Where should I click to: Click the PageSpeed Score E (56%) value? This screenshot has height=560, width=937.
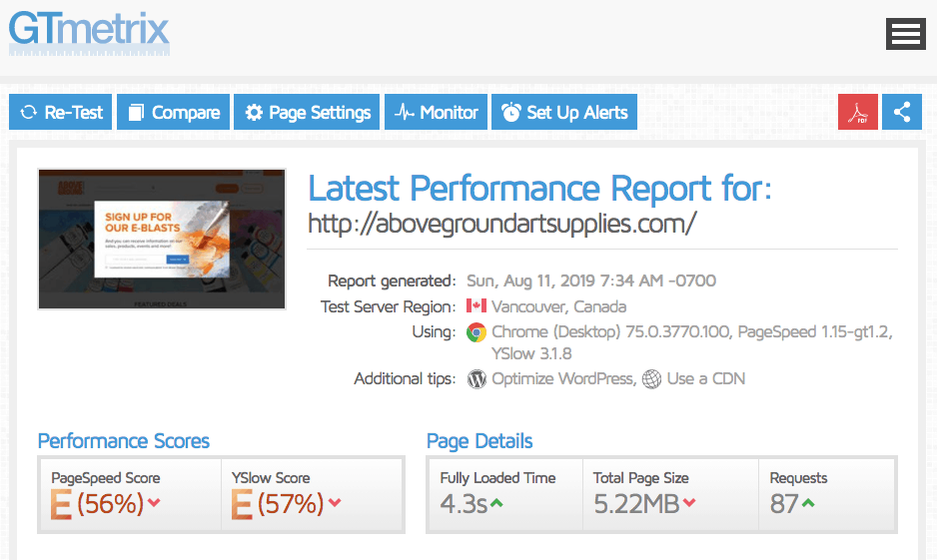[x=97, y=504]
